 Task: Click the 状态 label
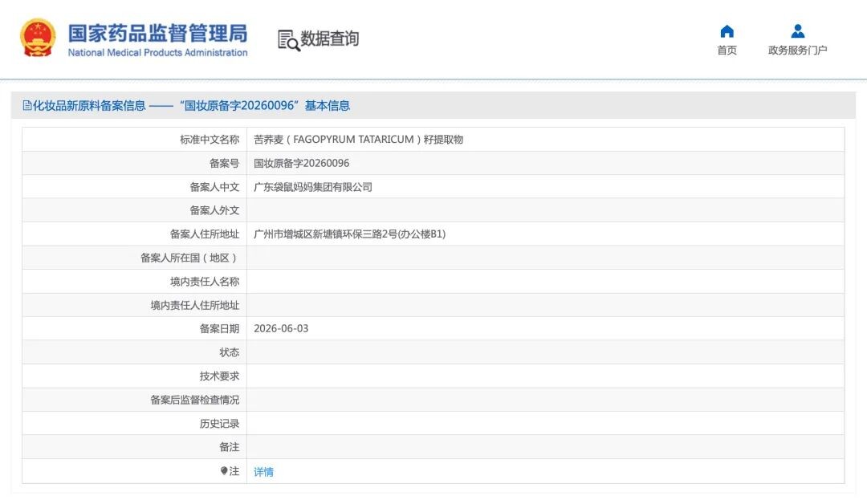pos(230,352)
